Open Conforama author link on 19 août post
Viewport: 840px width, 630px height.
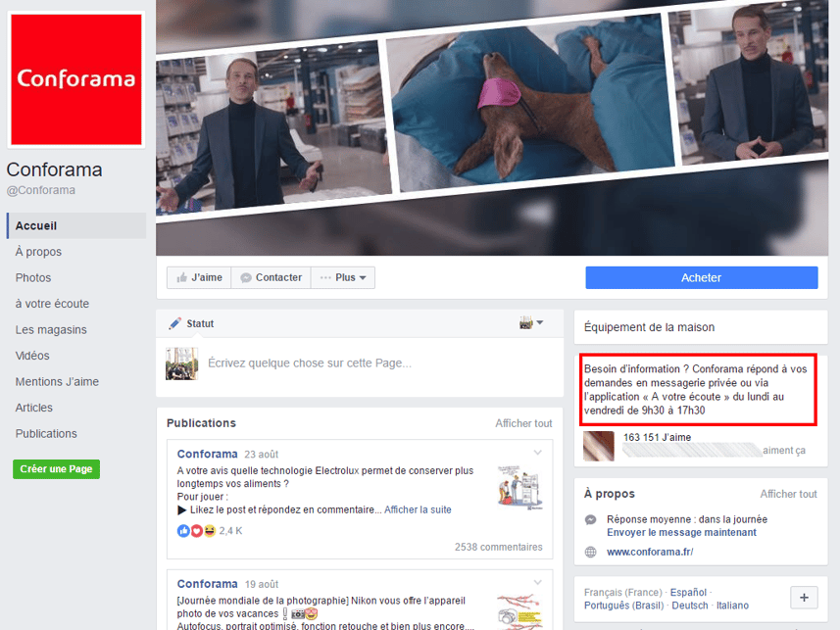click(x=208, y=584)
